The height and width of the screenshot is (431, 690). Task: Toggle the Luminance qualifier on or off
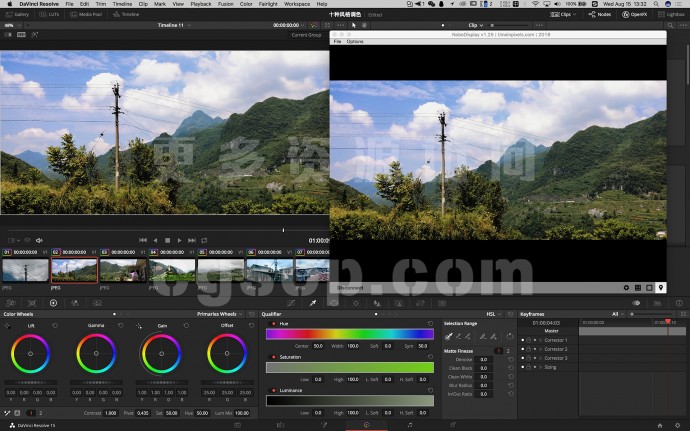point(274,390)
